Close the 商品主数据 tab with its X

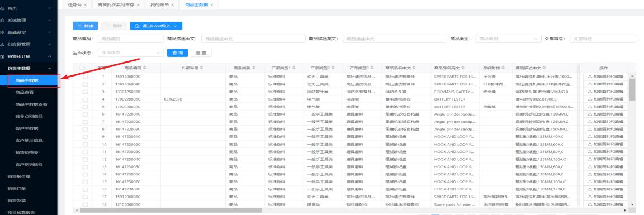click(x=211, y=5)
